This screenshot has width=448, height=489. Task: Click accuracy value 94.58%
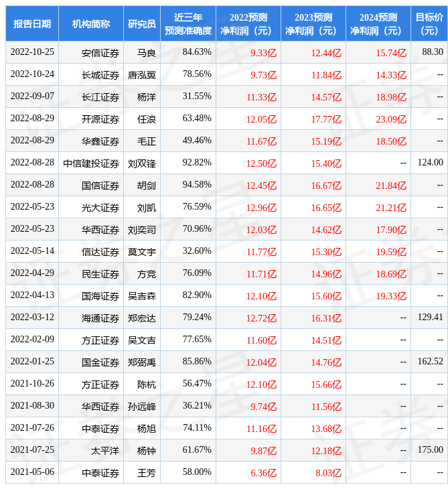(x=197, y=185)
